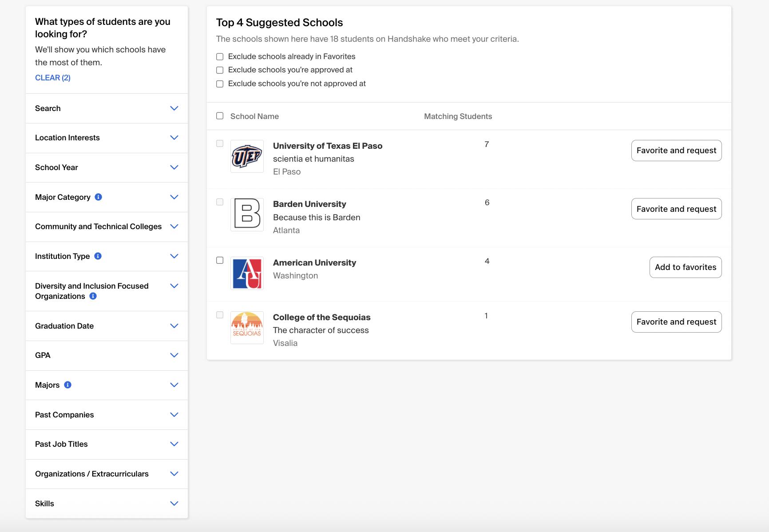Select the College of the Sequoias checkbox
The height and width of the screenshot is (532, 769).
coord(220,315)
